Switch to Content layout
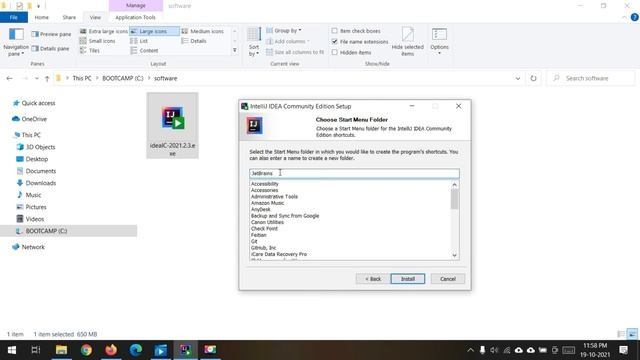The height and width of the screenshot is (360, 640). (x=144, y=51)
